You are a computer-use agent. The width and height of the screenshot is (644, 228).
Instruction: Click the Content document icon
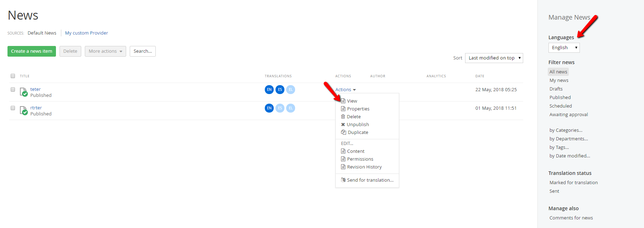point(343,151)
